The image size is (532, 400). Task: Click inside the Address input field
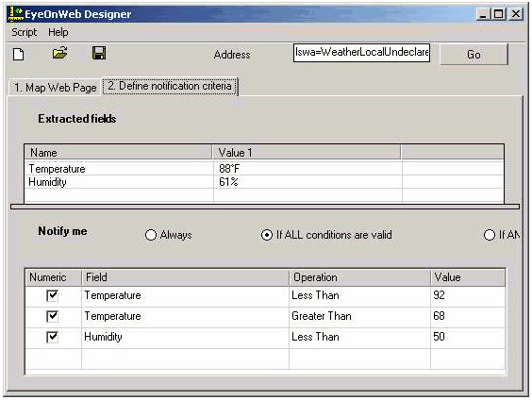[x=361, y=53]
